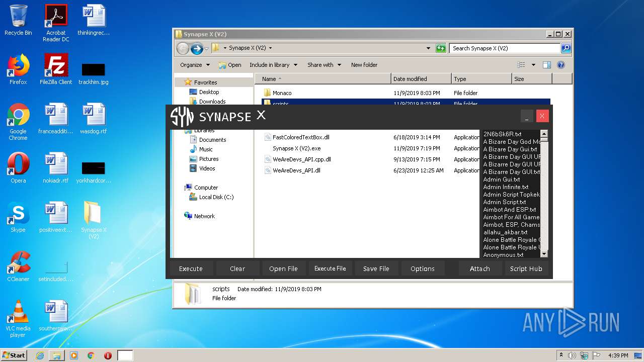This screenshot has width=644, height=362.
Task: Click in Search Synapse X field
Action: 505,48
